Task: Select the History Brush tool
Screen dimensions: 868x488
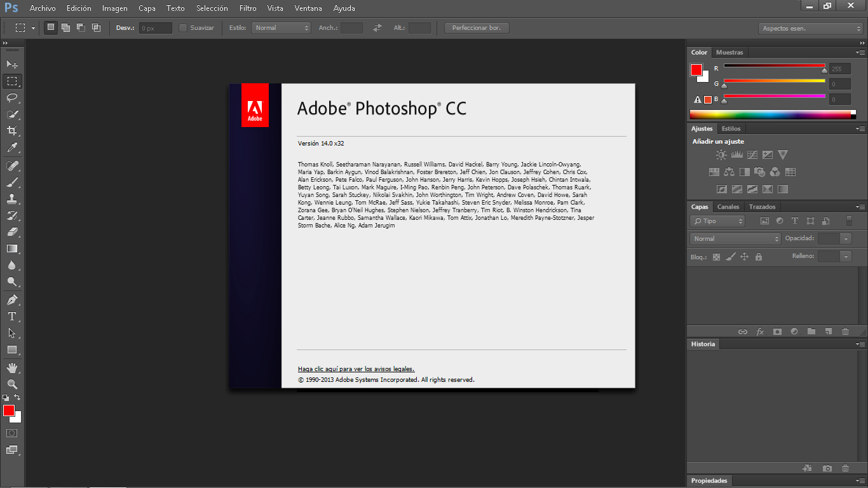Action: pos(12,215)
